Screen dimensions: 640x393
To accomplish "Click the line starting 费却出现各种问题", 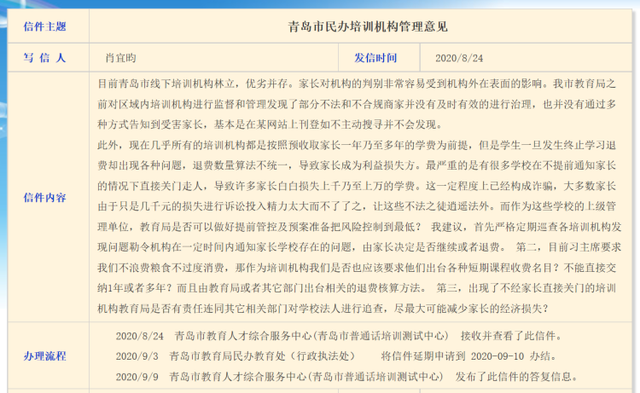I will [x=356, y=165].
